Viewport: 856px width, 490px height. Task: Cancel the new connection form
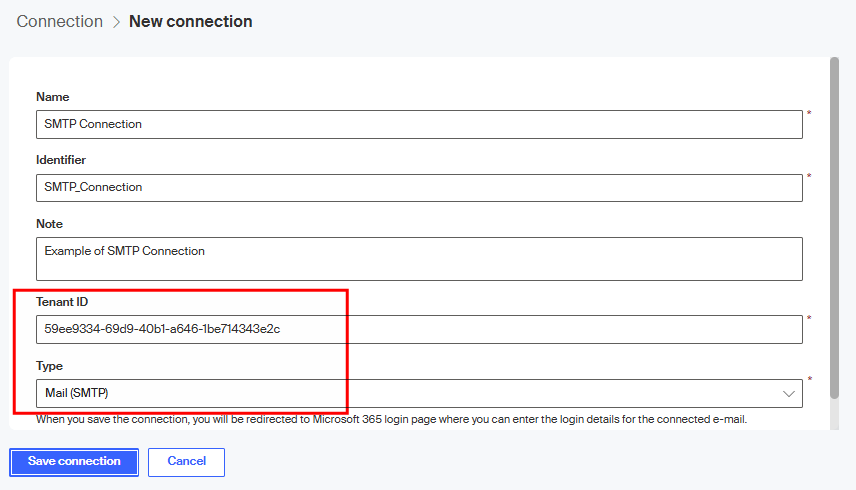tap(186, 462)
